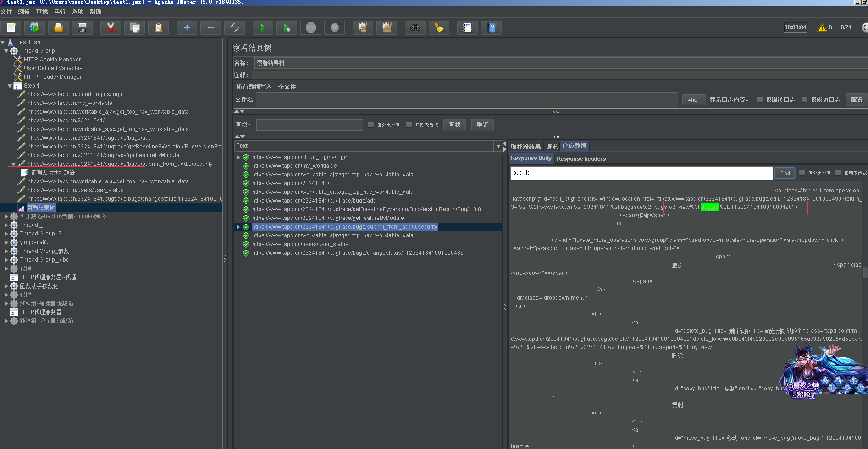
Task: Click the Stop test icon
Action: [x=310, y=27]
